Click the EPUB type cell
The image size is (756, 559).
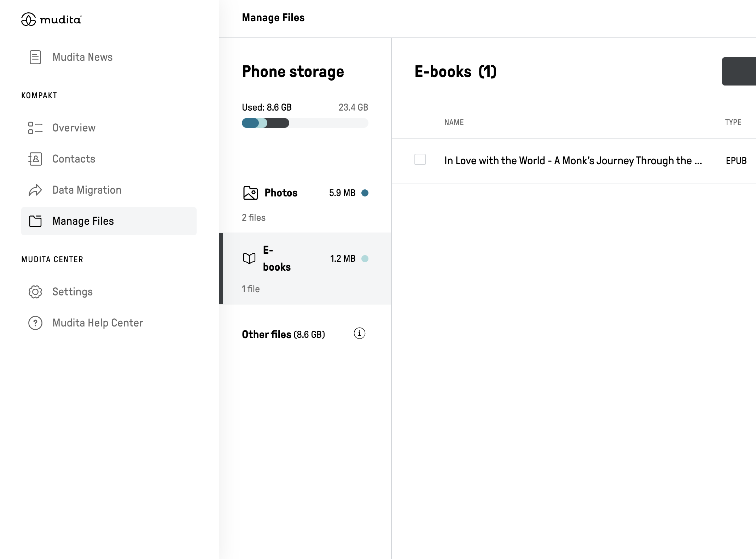click(x=736, y=161)
